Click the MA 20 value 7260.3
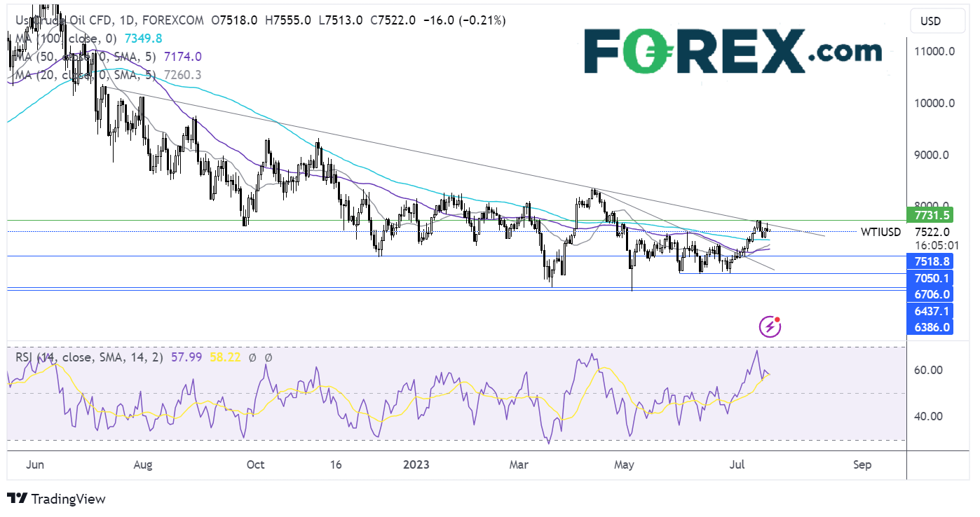The width and height of the screenshot is (980, 517). pyautogui.click(x=182, y=75)
